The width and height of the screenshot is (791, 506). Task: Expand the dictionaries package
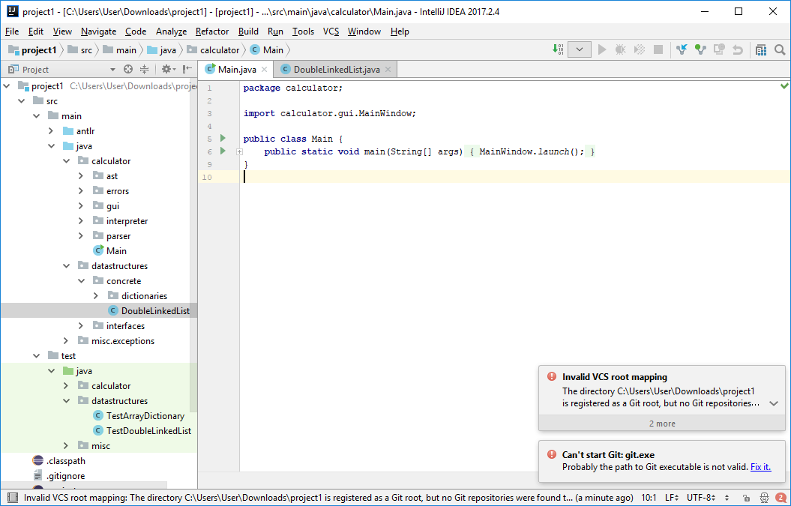[96, 296]
